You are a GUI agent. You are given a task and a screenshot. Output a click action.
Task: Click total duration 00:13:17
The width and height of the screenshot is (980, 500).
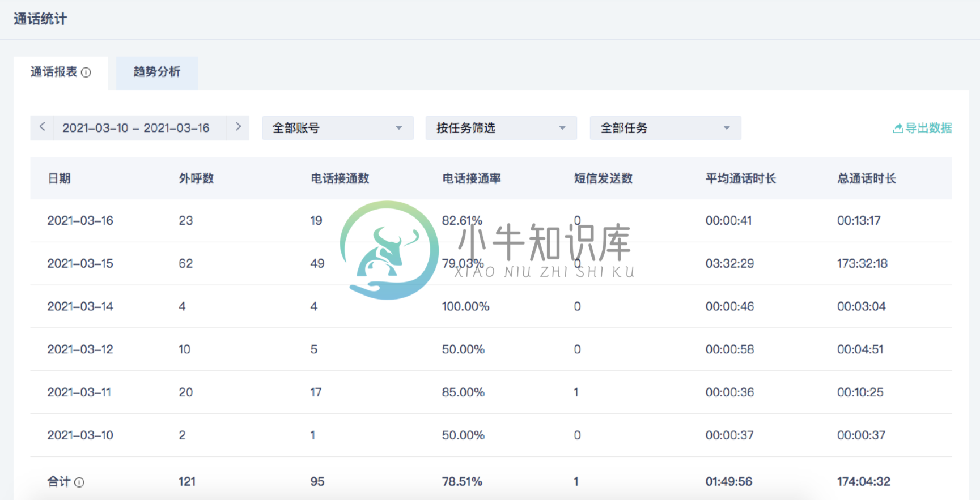(x=859, y=221)
